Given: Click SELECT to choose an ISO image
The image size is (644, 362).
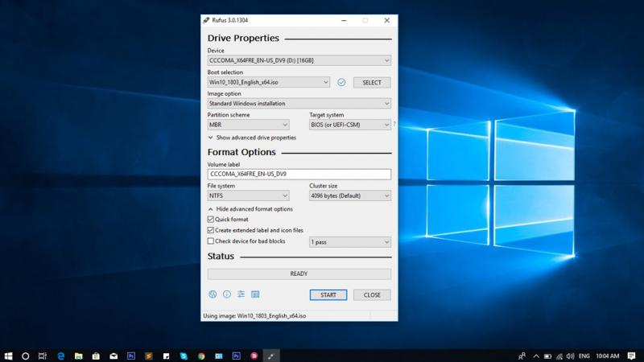Looking at the screenshot, I should coord(372,82).
